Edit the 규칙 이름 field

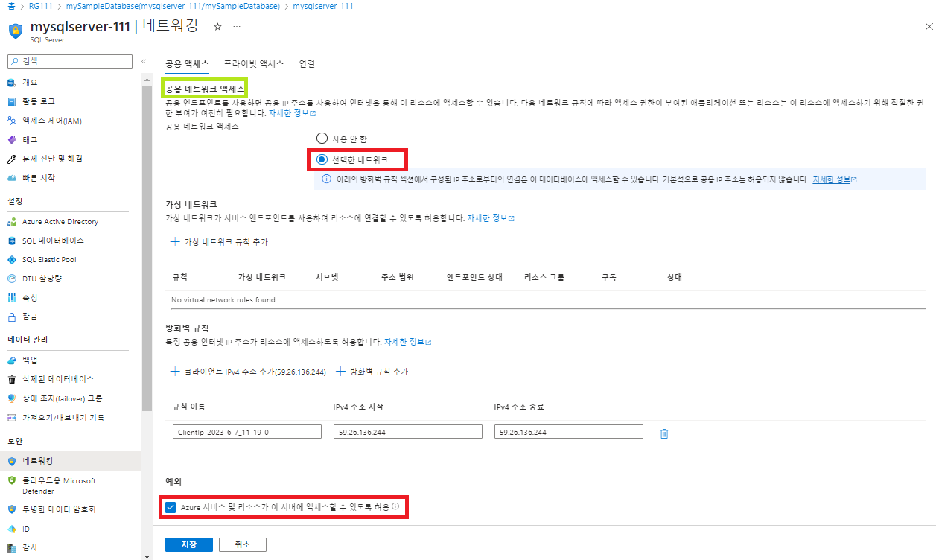coord(246,432)
